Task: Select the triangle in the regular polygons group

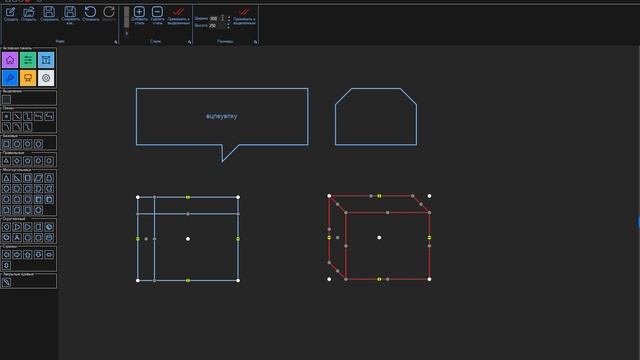Action: [7, 161]
